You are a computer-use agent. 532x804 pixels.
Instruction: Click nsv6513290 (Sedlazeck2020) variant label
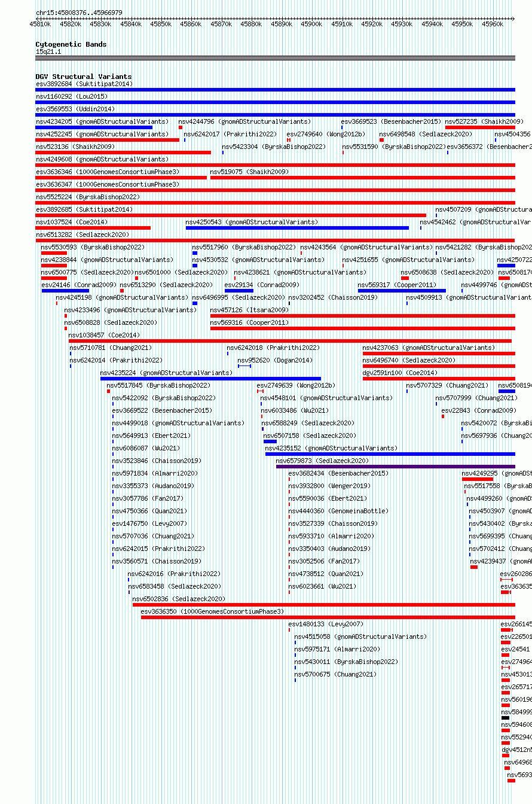pos(167,285)
